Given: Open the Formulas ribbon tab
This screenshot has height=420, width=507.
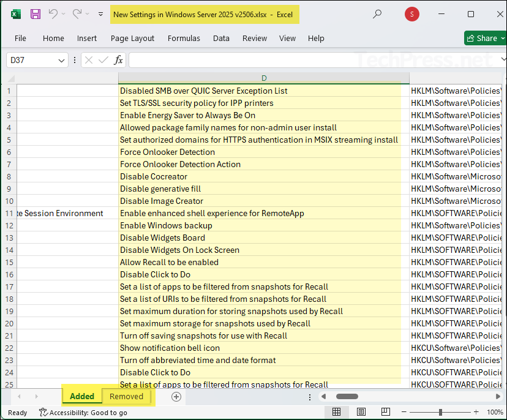Looking at the screenshot, I should 184,38.
